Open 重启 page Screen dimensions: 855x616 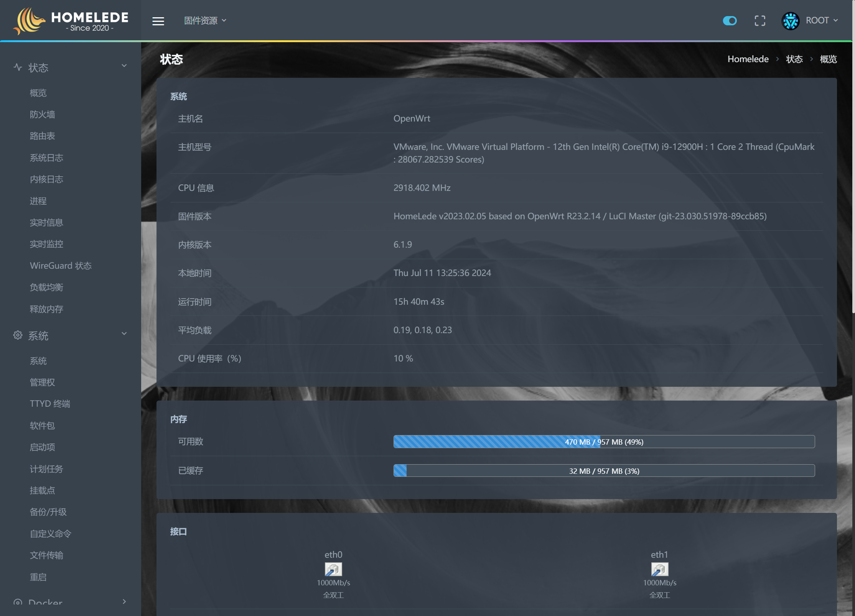click(x=38, y=577)
